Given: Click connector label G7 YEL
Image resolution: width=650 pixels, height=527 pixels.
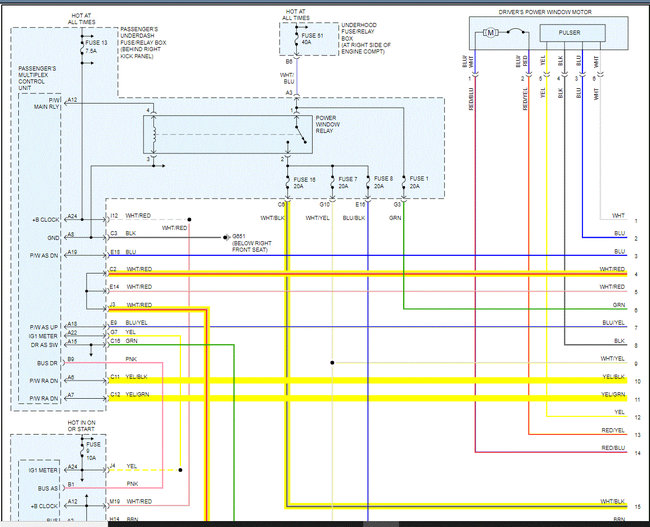Looking at the screenshot, I should (x=123, y=332).
